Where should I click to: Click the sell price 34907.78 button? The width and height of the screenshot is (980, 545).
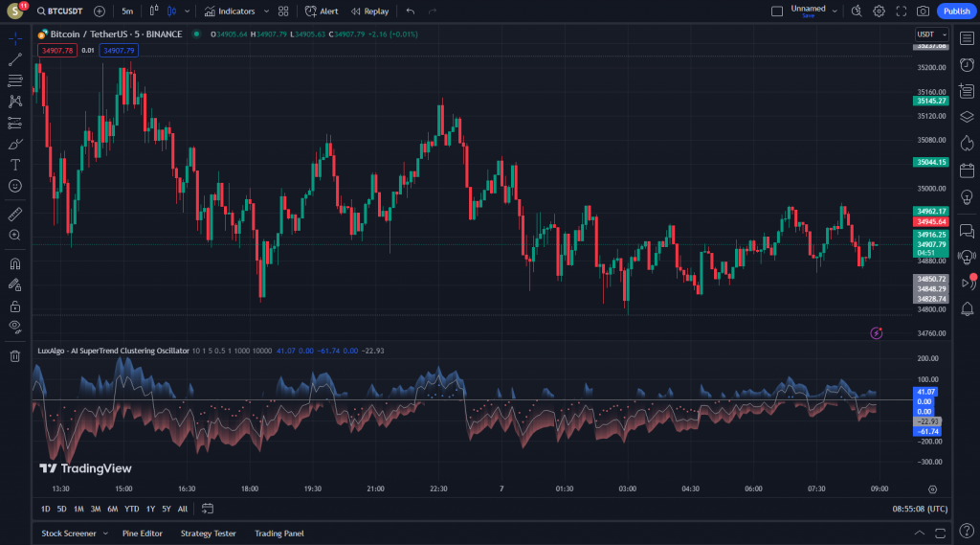click(57, 51)
